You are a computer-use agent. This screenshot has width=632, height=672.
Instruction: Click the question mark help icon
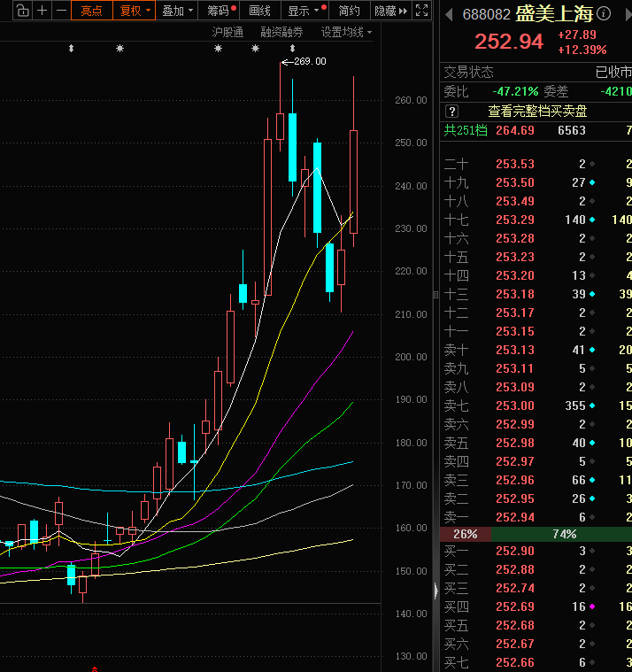(x=452, y=112)
